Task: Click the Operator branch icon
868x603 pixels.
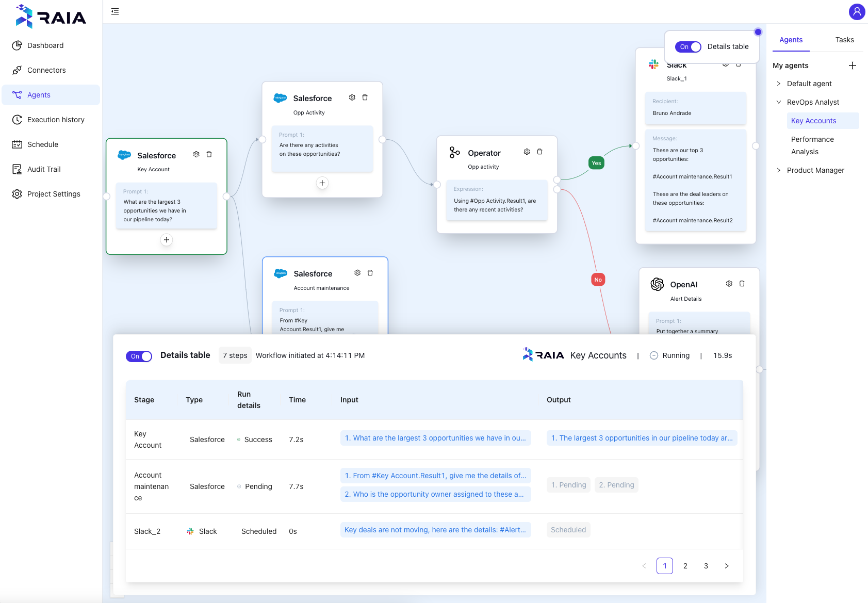Action: (454, 152)
